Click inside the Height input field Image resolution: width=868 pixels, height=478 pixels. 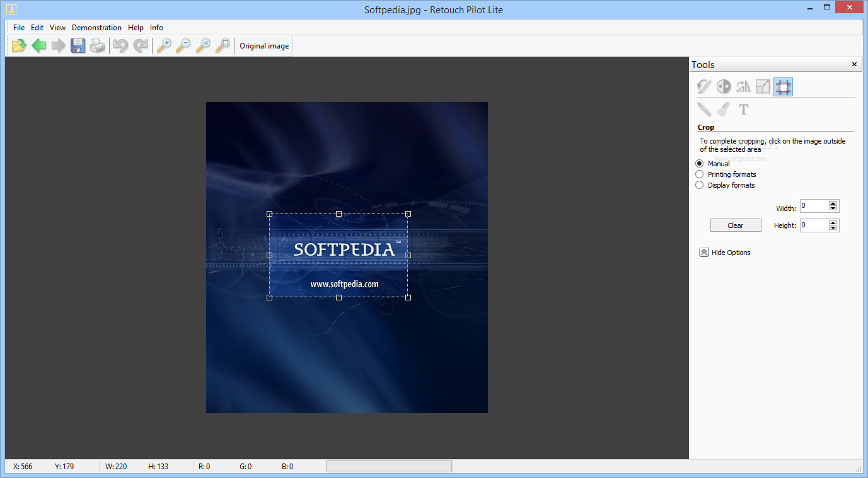coord(814,225)
